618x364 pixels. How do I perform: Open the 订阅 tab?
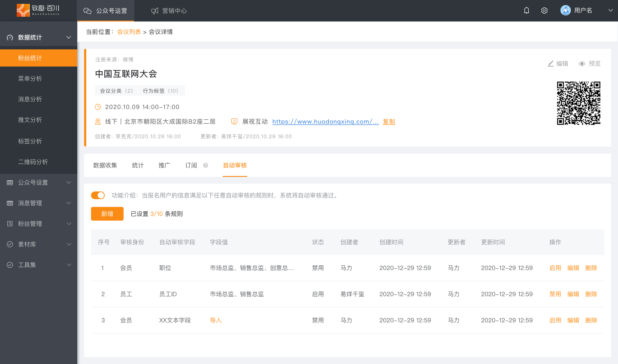pyautogui.click(x=191, y=165)
